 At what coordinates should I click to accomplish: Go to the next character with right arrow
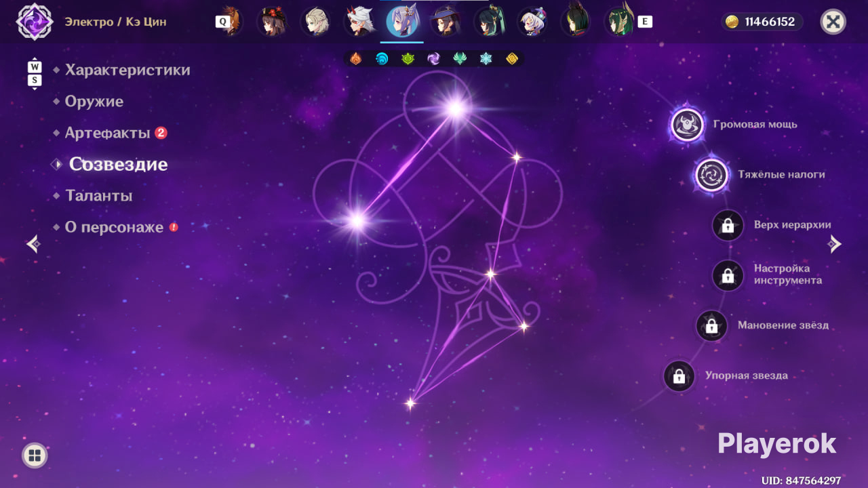835,244
